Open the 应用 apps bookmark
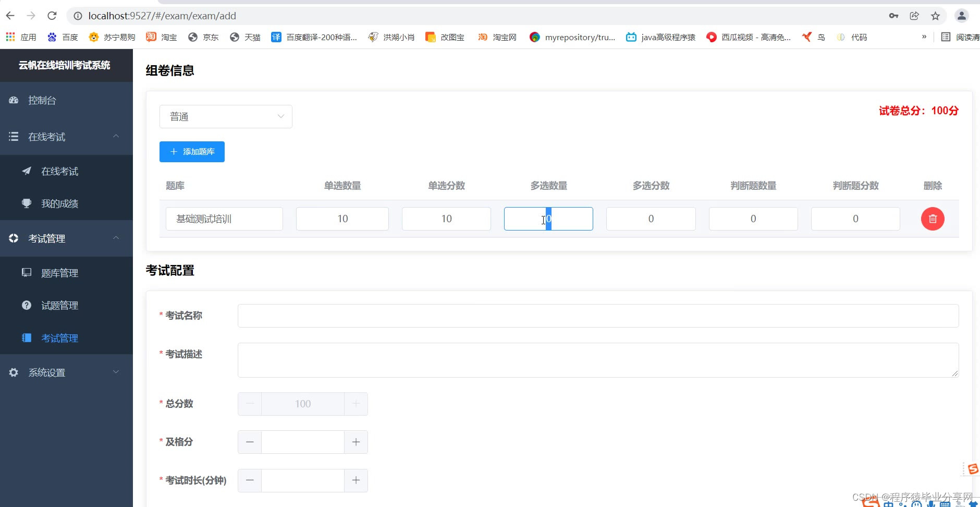980x507 pixels. [21, 37]
